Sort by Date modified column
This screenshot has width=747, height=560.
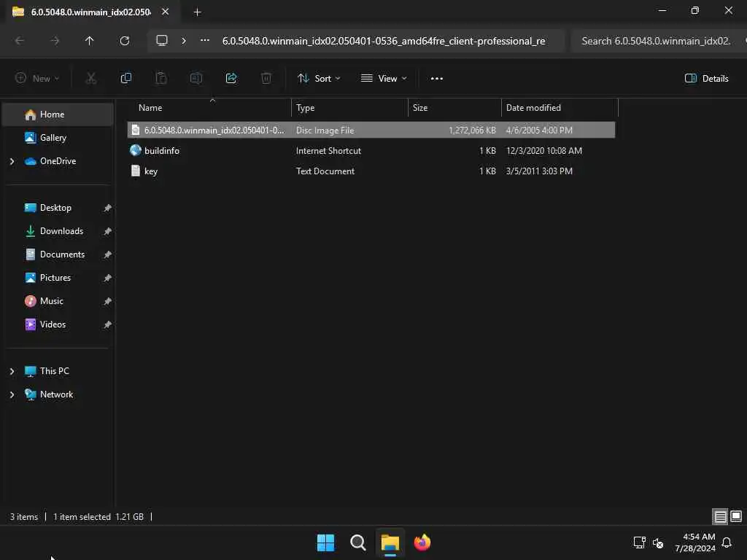pos(560,108)
